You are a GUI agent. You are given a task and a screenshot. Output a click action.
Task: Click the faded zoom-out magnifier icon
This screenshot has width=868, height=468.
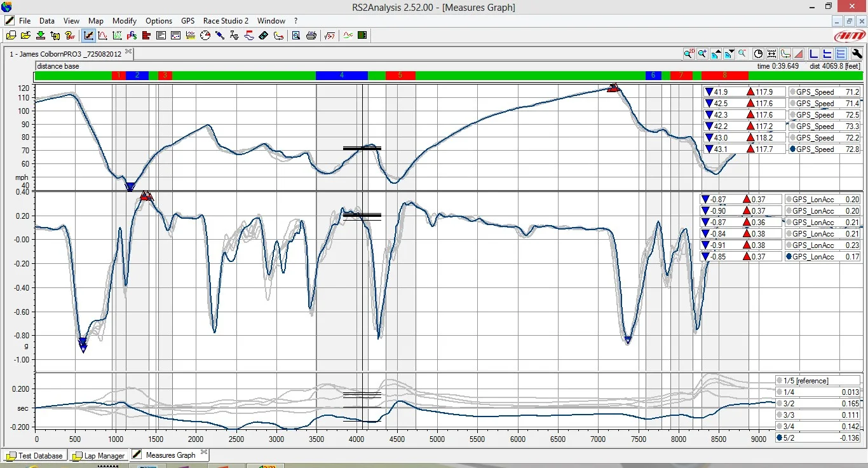tap(742, 54)
